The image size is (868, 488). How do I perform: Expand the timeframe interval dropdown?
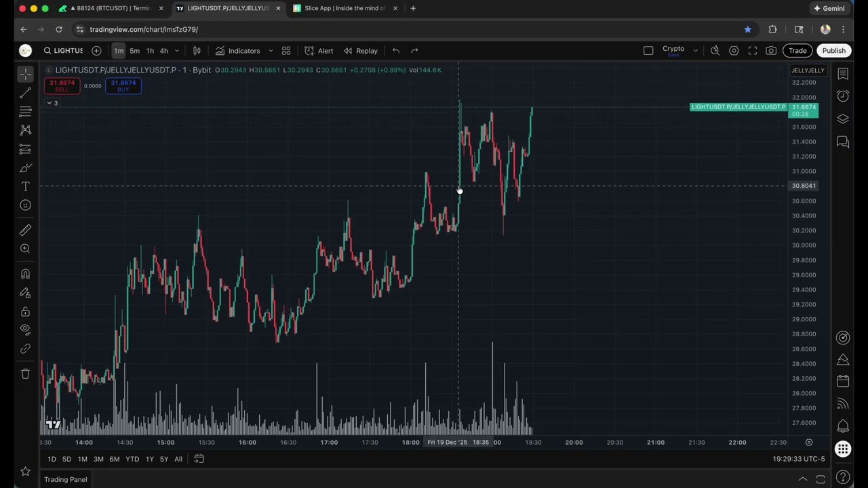pos(177,51)
